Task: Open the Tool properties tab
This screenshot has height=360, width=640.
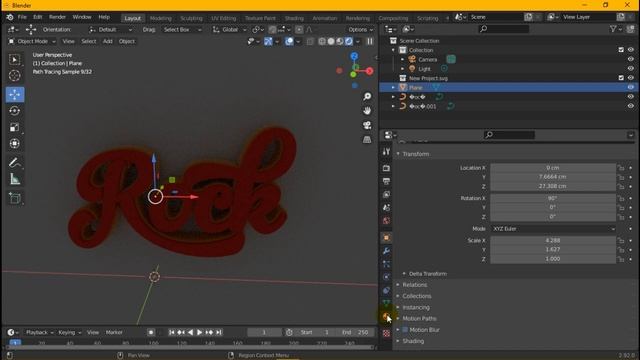Action: 386,152
